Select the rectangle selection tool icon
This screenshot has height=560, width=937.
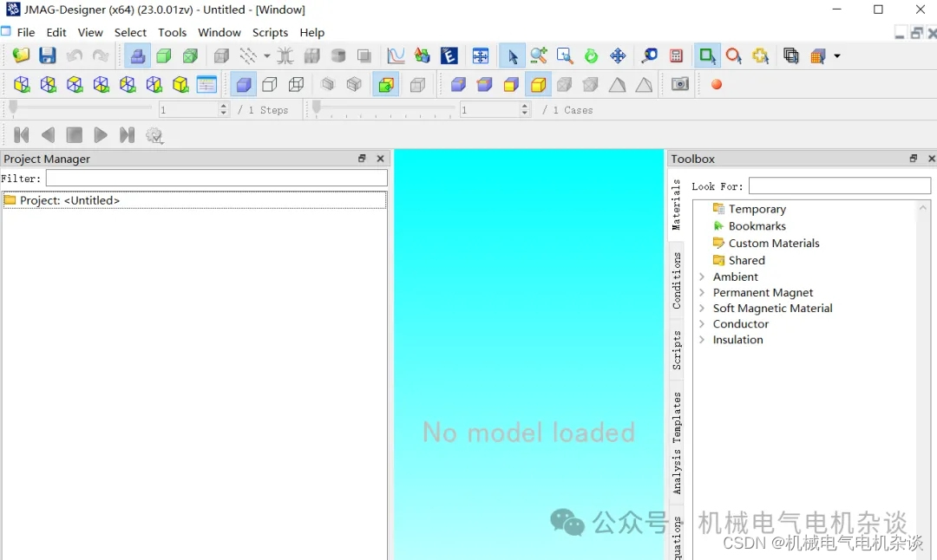(x=707, y=56)
